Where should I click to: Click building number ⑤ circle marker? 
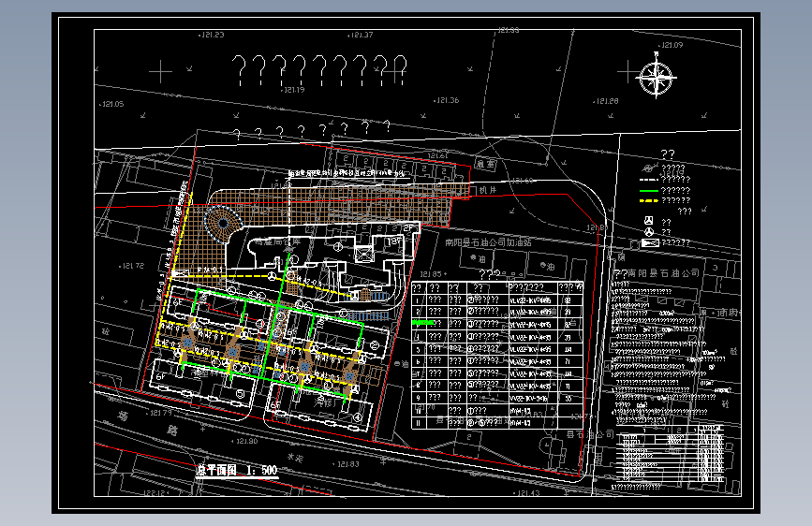240,395
